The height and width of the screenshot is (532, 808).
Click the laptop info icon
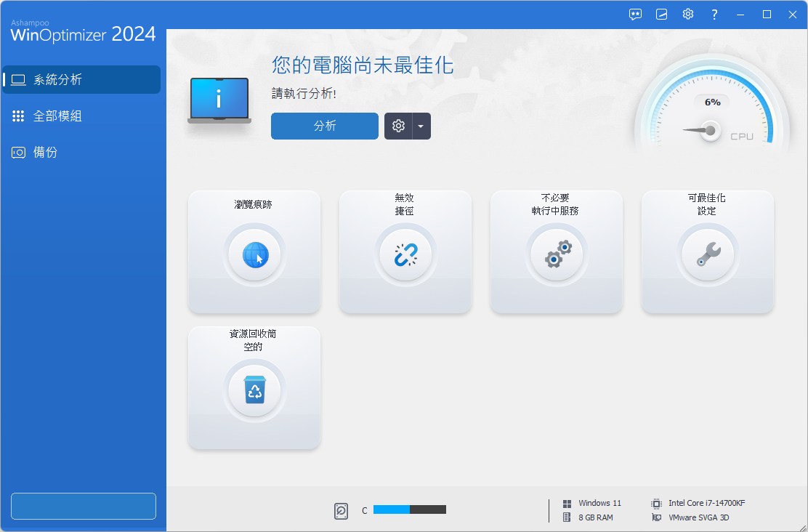click(219, 100)
